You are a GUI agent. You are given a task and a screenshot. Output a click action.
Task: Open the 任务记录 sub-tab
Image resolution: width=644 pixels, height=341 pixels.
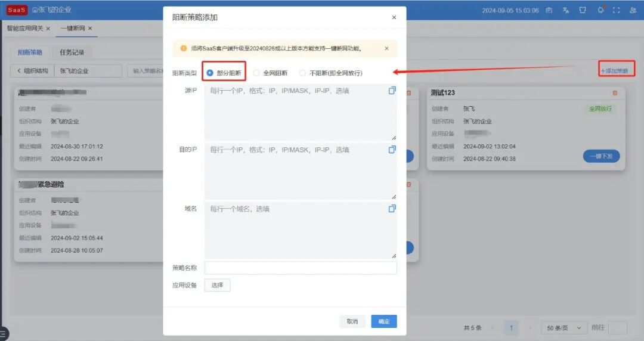pos(72,52)
